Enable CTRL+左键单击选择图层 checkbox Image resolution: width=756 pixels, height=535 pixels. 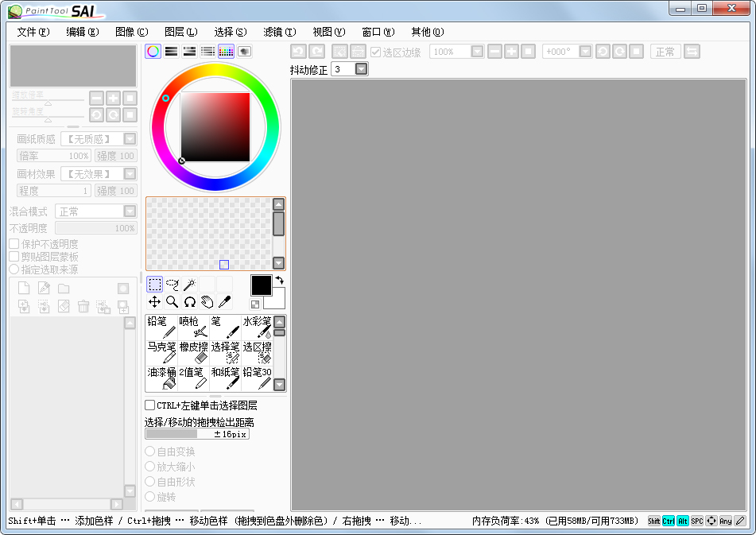(150, 405)
